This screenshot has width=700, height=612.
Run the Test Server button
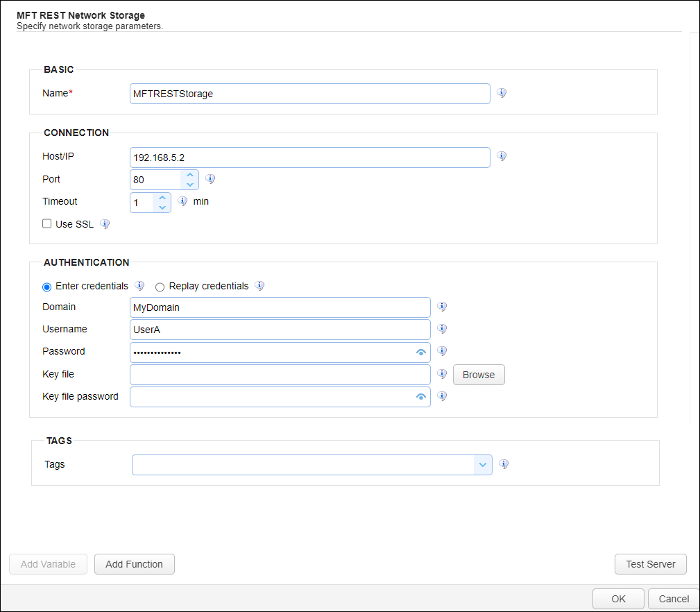(651, 564)
